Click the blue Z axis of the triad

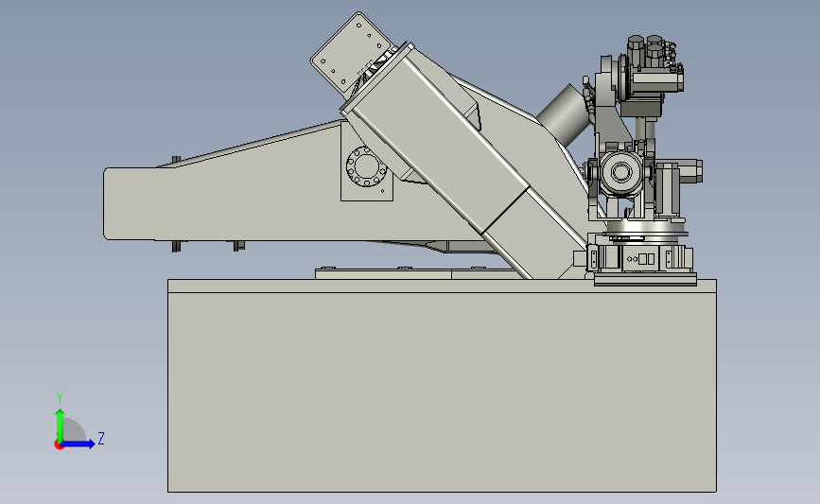pos(78,443)
